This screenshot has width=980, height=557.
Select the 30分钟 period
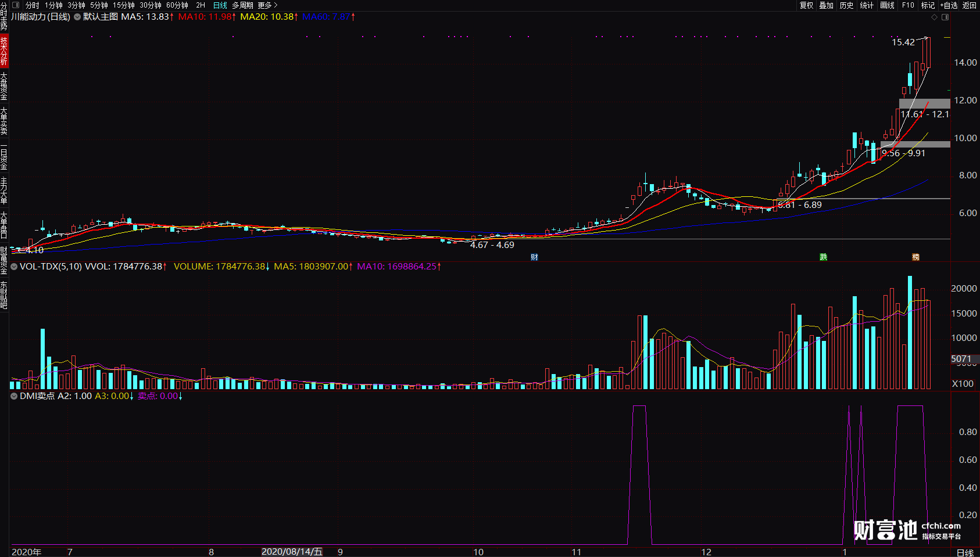151,5
